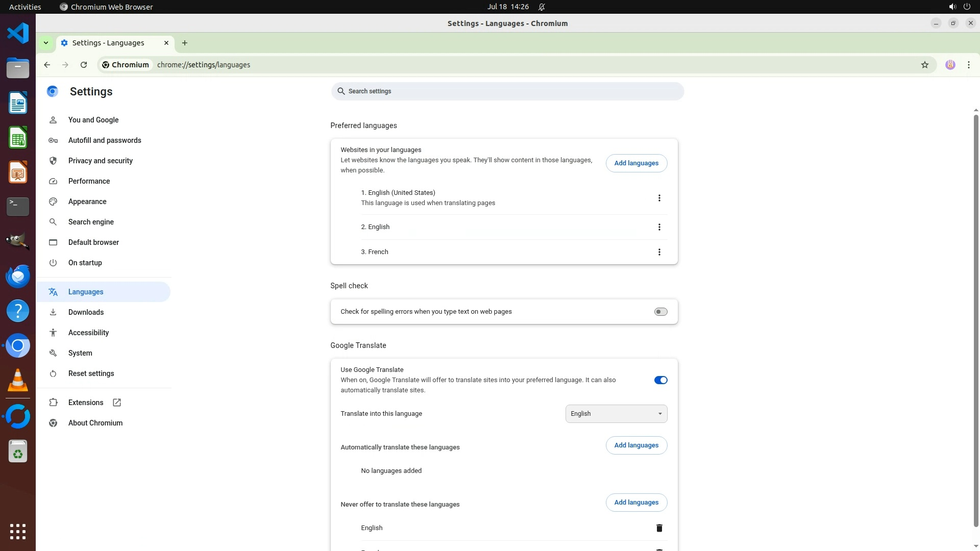Image resolution: width=980 pixels, height=551 pixels.
Task: Turn off Use Google Translate toggle
Action: (x=660, y=380)
